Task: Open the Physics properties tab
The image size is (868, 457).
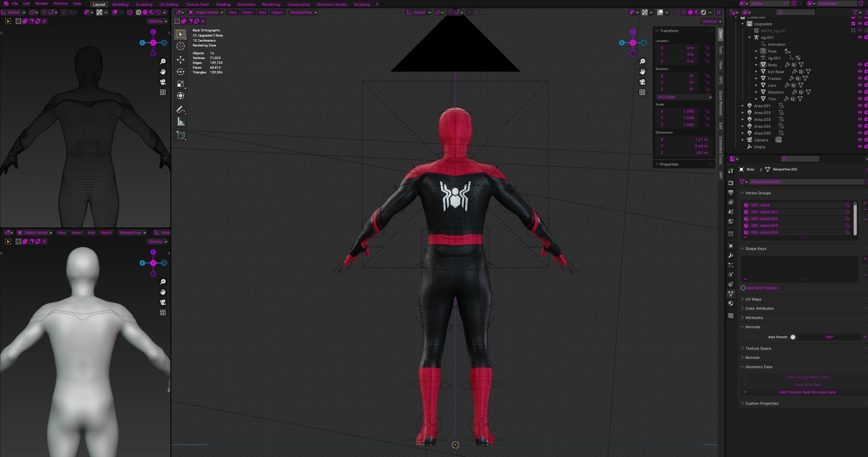Action: 731,275
